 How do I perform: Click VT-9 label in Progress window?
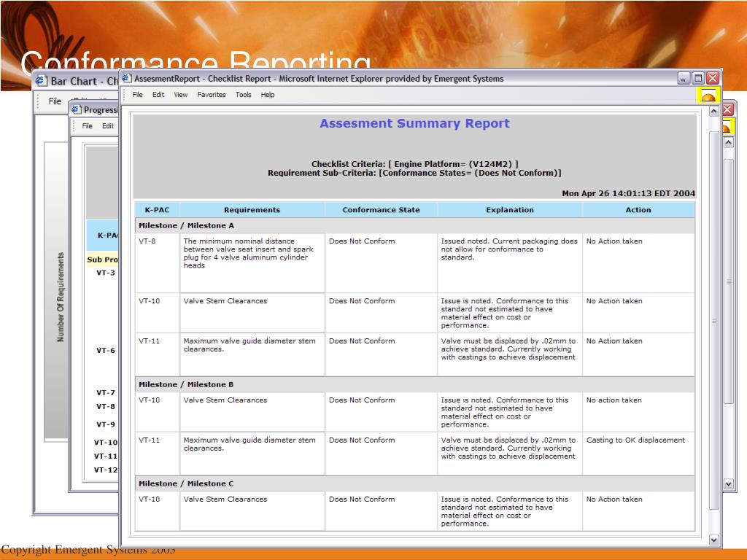[x=106, y=424]
